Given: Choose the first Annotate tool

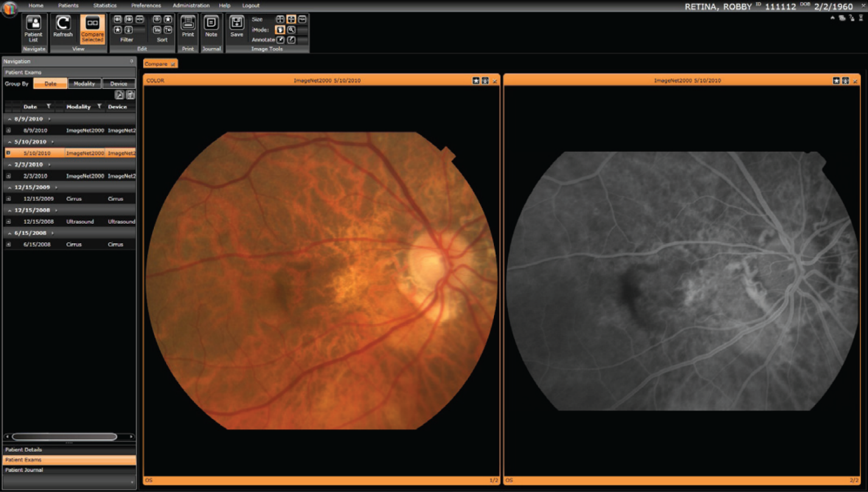Looking at the screenshot, I should click(x=280, y=40).
